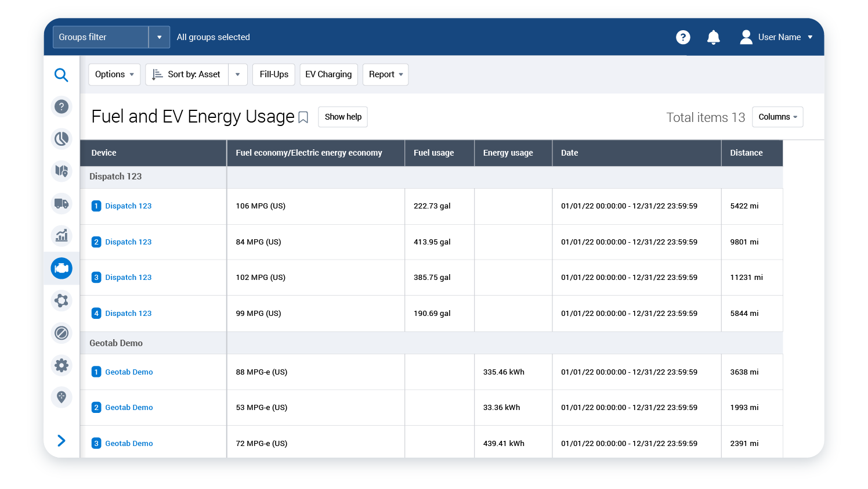
Task: Open the rules prohibited-sign sidebar icon
Action: coord(62,333)
